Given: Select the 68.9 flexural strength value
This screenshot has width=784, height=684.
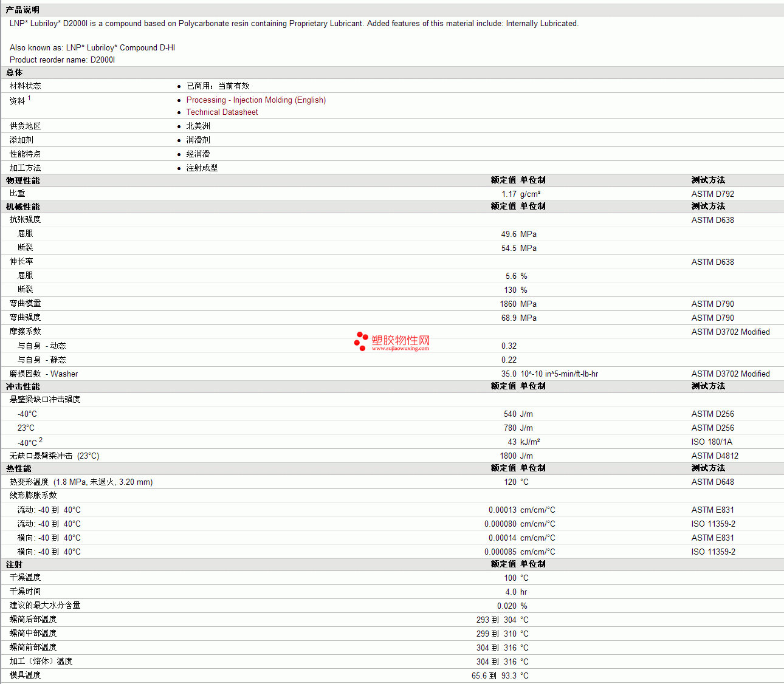Looking at the screenshot, I should point(509,318).
